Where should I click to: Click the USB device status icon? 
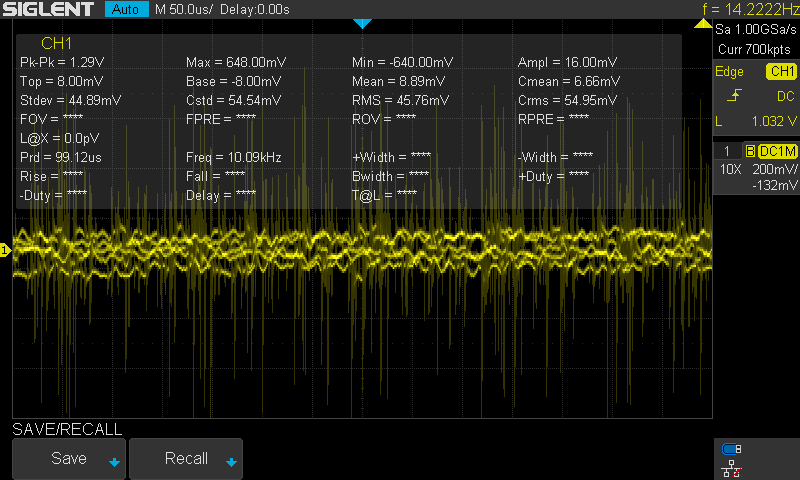point(732,449)
